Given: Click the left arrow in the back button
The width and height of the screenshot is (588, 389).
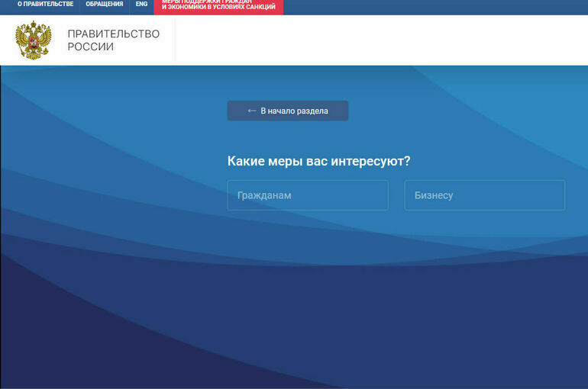Looking at the screenshot, I should click(x=251, y=111).
